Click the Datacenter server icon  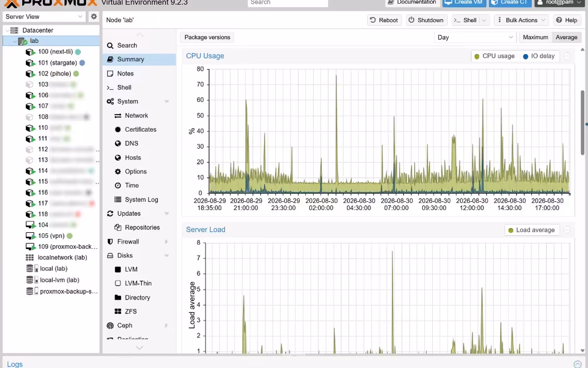[14, 31]
